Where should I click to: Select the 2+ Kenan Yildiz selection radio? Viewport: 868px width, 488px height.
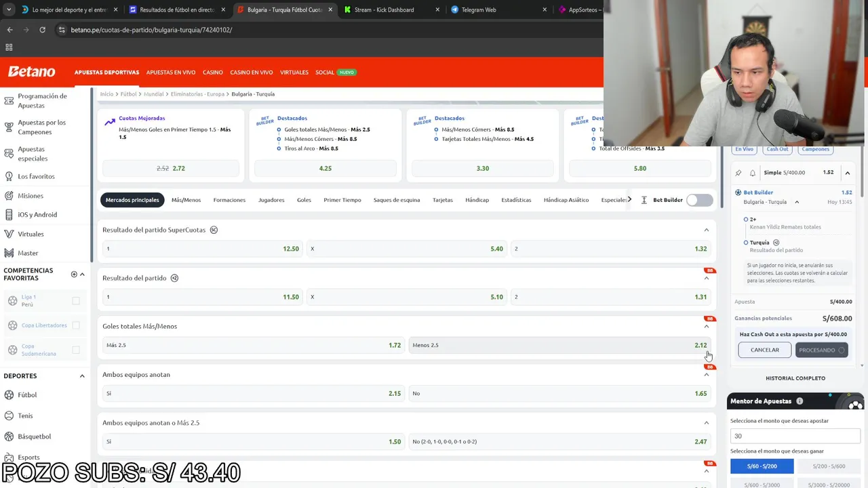(x=746, y=220)
